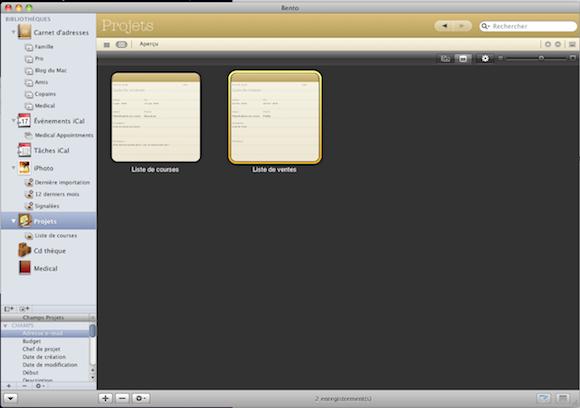The height and width of the screenshot is (408, 580).
Task: Open the Champs Projets panel options
Action: coord(92,318)
